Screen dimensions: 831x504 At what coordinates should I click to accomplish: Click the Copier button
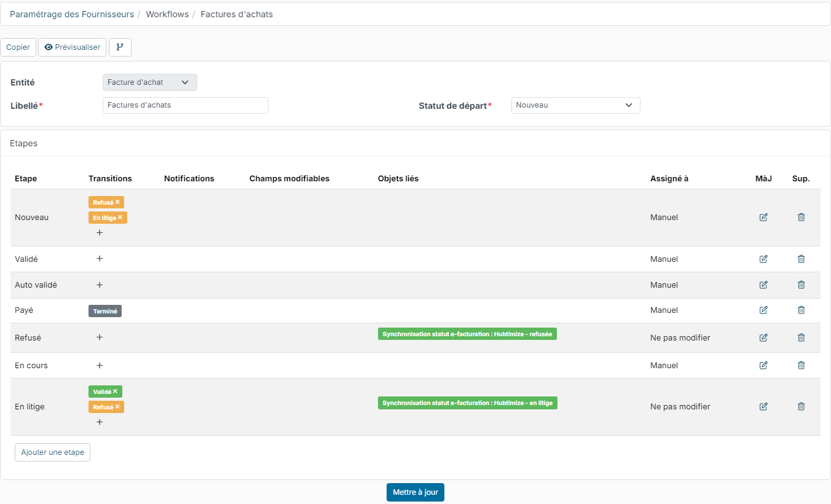pyautogui.click(x=18, y=47)
